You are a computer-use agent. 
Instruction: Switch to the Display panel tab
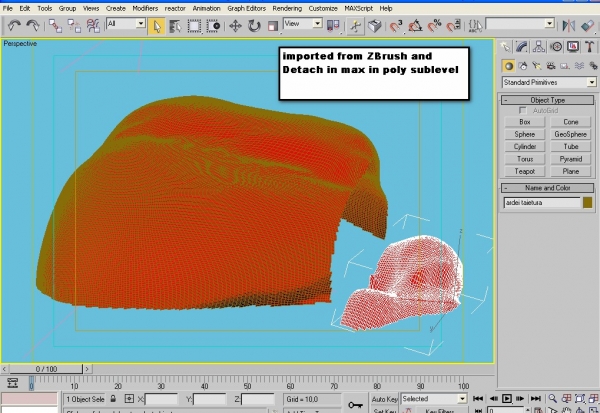(x=573, y=47)
